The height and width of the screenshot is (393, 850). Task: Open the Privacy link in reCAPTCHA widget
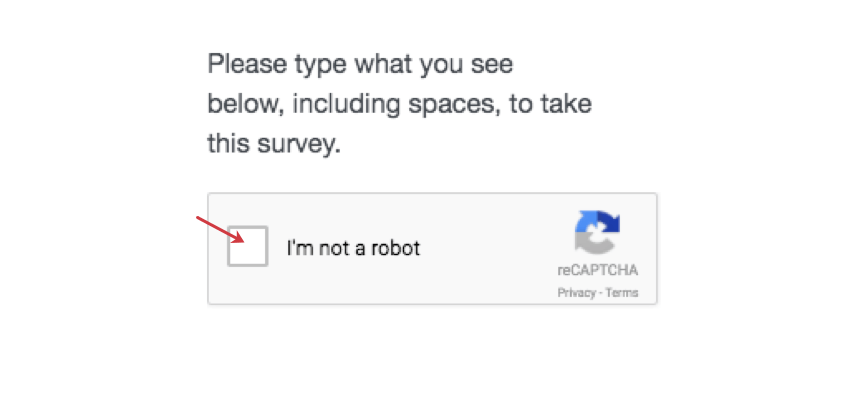pos(576,293)
